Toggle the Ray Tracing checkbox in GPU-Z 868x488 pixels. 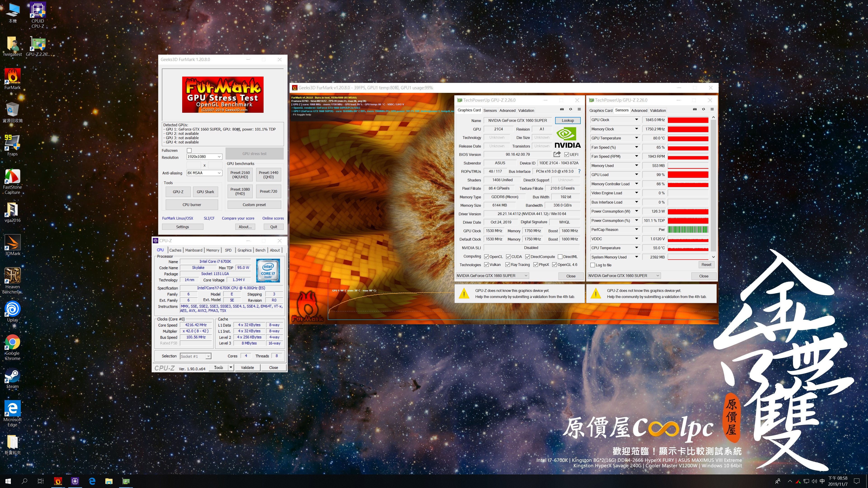point(507,265)
